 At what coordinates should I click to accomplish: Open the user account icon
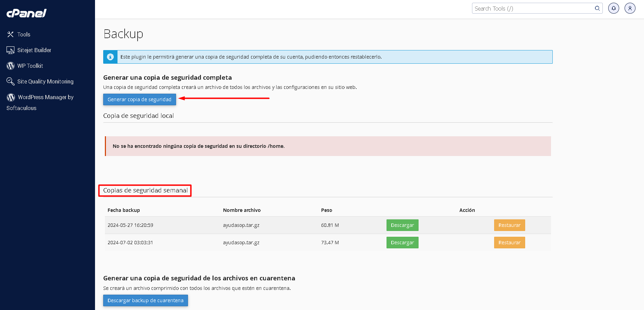pos(630,8)
